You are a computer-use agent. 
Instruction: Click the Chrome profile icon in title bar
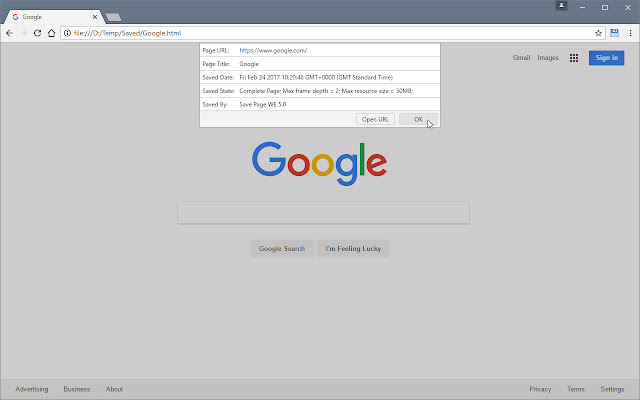pyautogui.click(x=561, y=6)
